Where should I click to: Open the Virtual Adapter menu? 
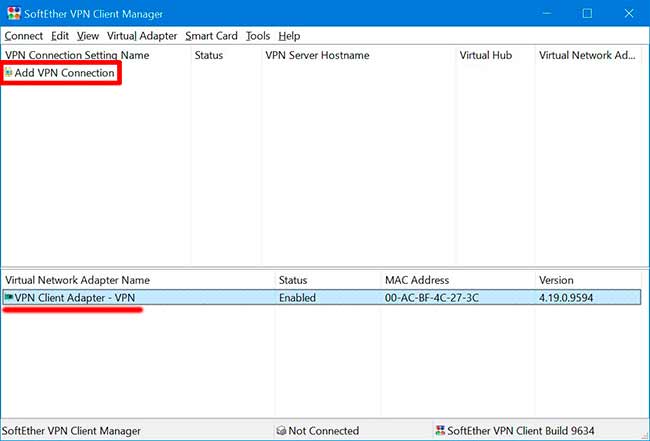pos(142,36)
